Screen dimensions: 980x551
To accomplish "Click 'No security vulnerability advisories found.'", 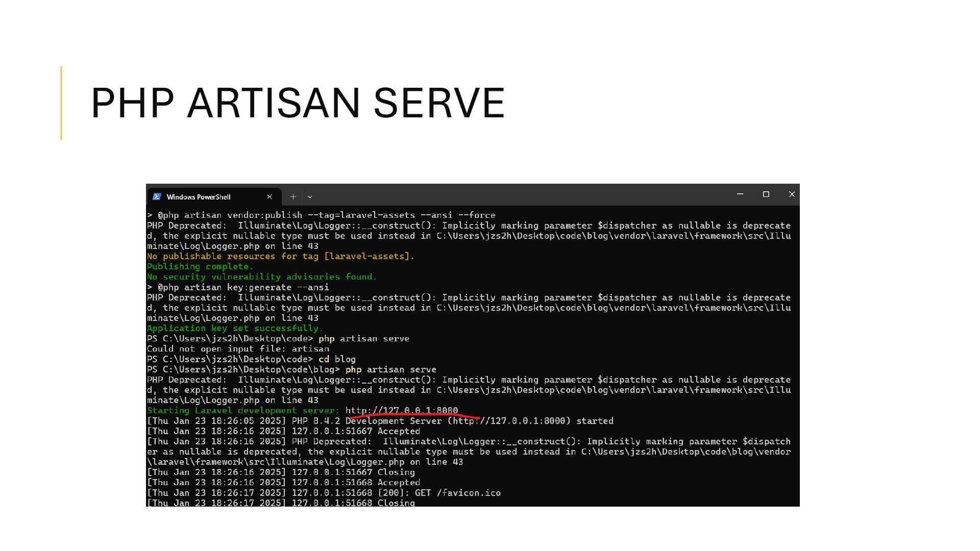I will [x=262, y=277].
